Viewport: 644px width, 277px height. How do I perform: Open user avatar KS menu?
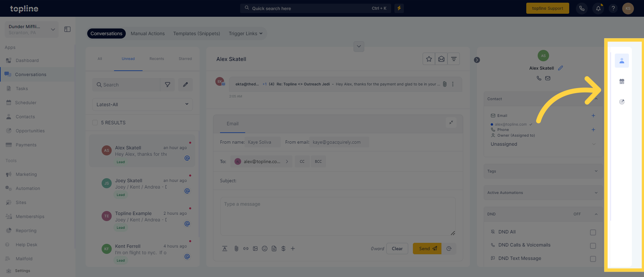point(628,8)
